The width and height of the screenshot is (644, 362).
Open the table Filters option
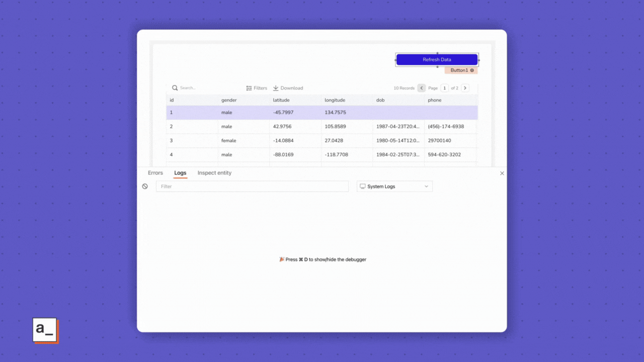click(257, 88)
